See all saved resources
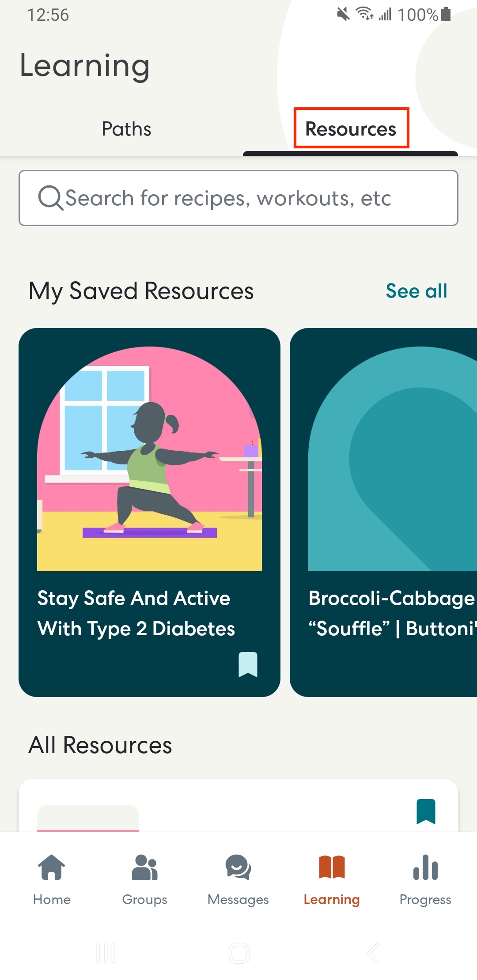 point(416,291)
